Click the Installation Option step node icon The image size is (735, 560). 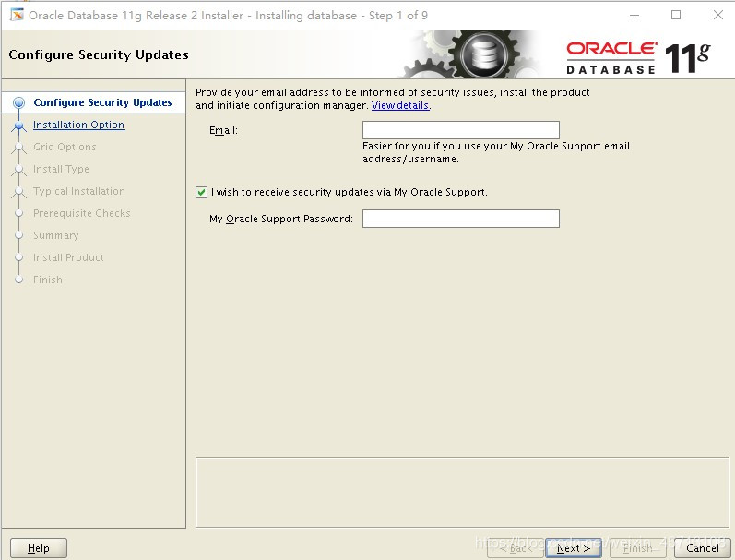click(19, 125)
